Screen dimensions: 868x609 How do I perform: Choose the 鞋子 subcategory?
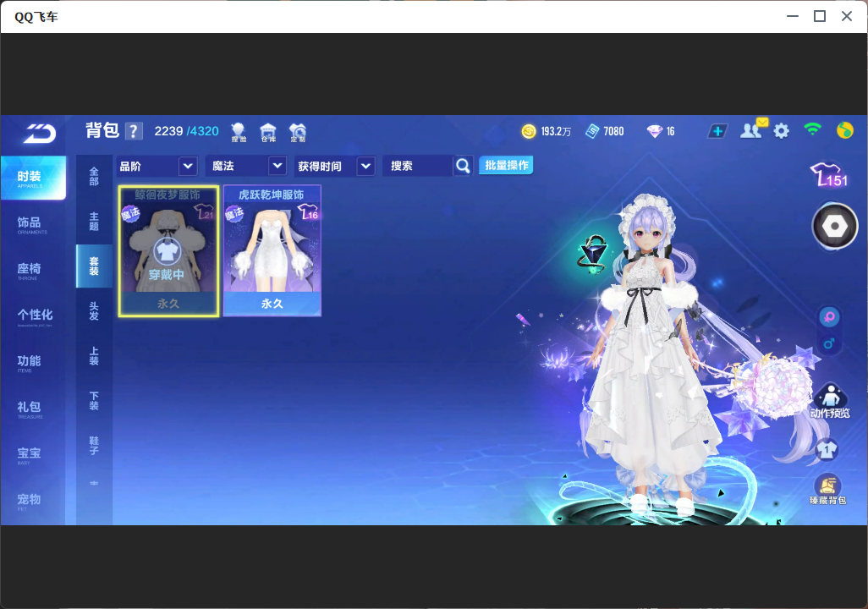click(94, 446)
